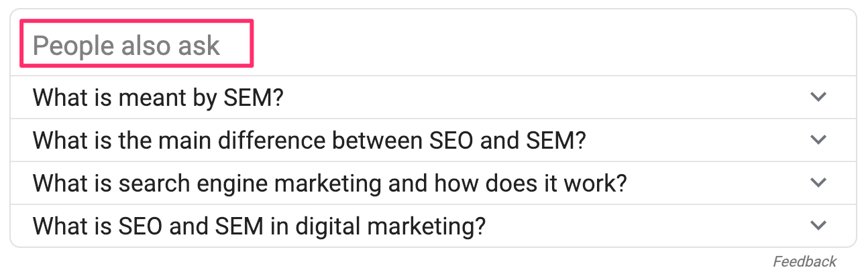This screenshot has height=276, width=868.
Task: Click the Feedback link below the box
Action: [x=804, y=261]
